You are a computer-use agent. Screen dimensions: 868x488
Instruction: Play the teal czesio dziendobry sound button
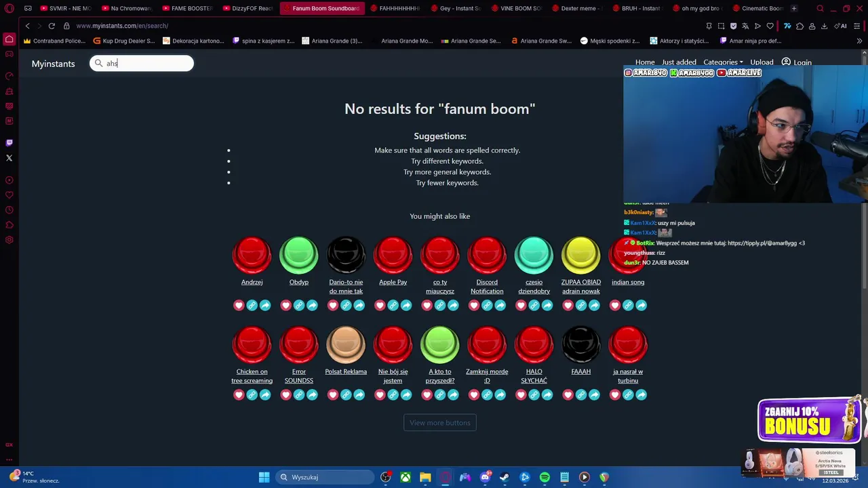tap(534, 255)
